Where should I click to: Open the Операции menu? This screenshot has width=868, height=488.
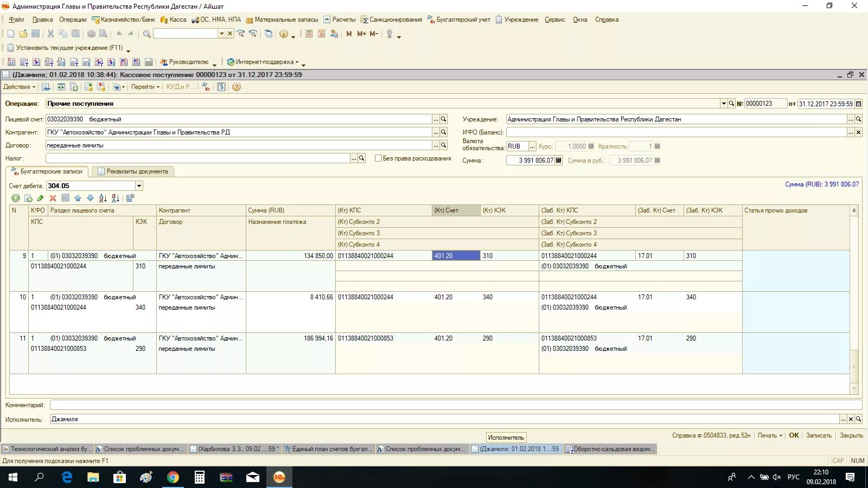[x=73, y=20]
